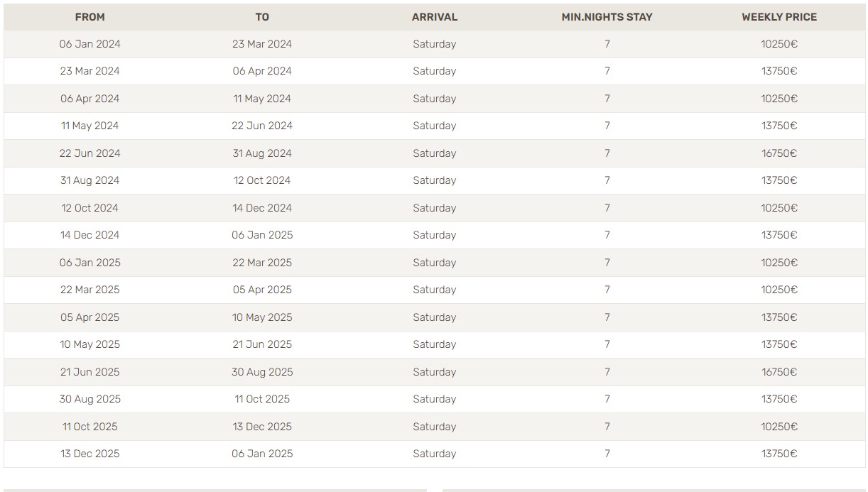868x492 pixels.
Task: Select the row starting 12 Oct 2024
Action: point(434,208)
